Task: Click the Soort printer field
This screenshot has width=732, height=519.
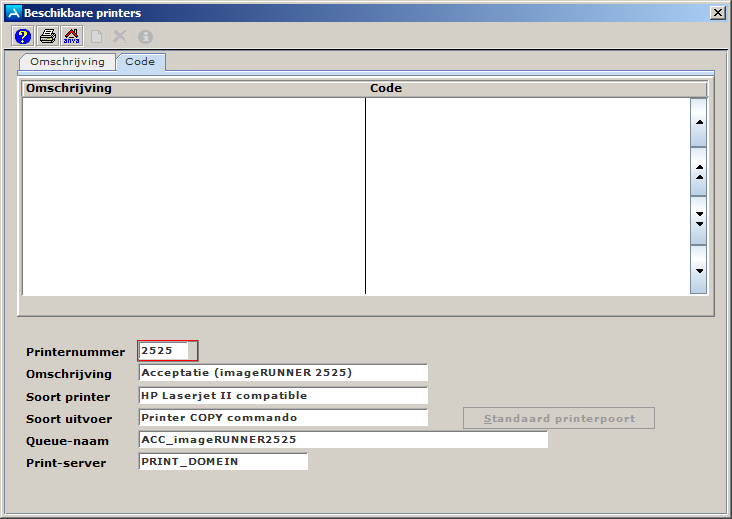Action: [x=283, y=396]
